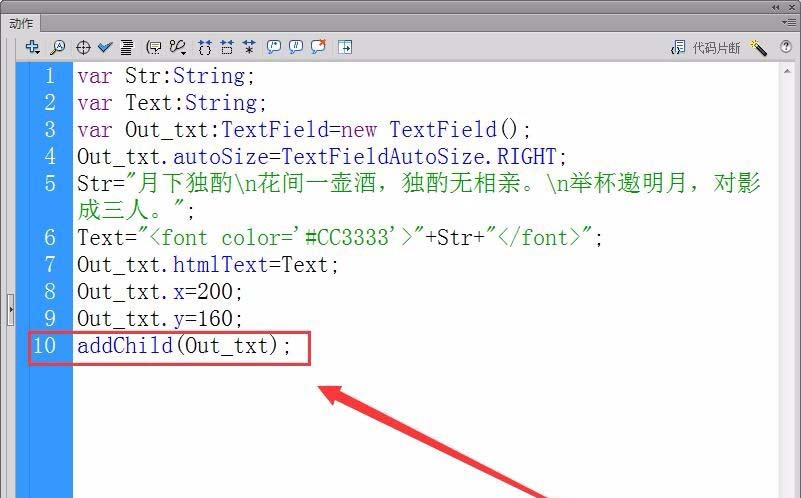Viewport: 801px width, 498px height.
Task: Apply auto format lines icon
Action: [126, 48]
